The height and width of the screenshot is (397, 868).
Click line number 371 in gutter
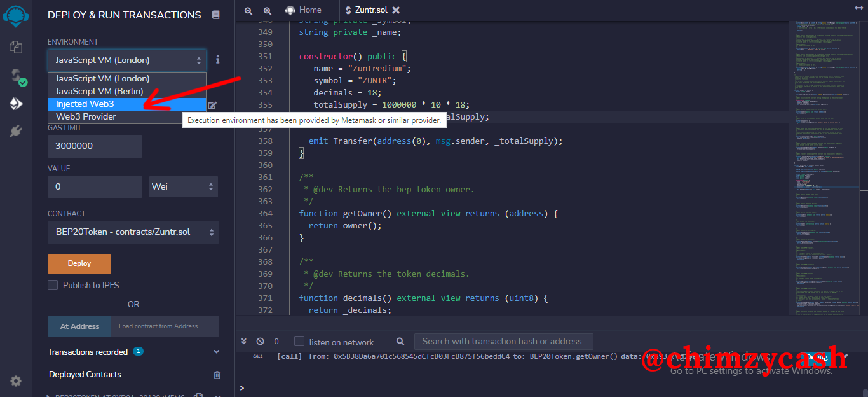tap(265, 298)
